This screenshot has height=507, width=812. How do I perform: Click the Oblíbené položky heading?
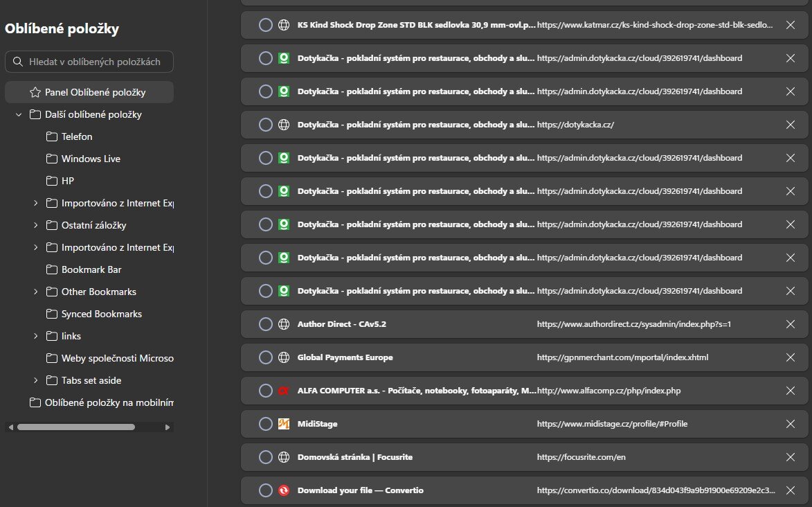62,28
